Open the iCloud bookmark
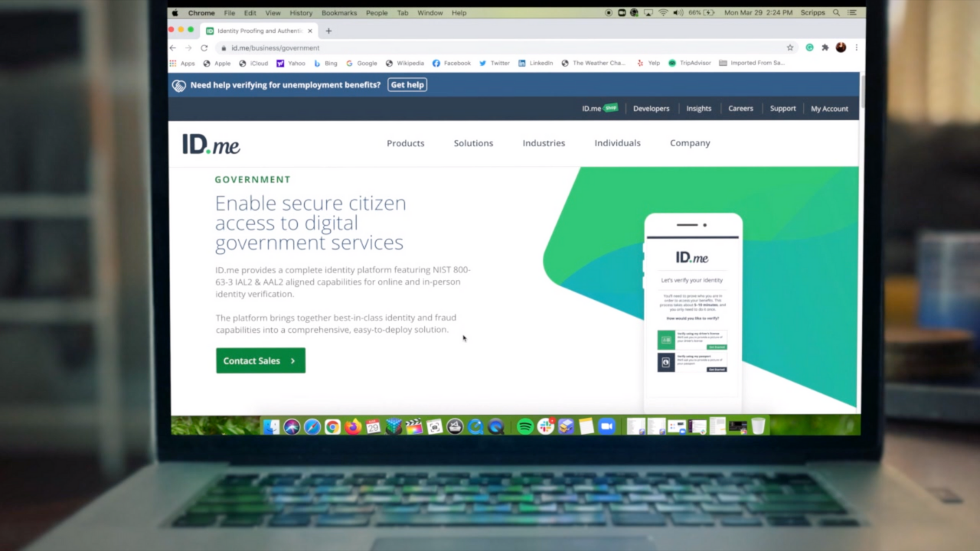The width and height of the screenshot is (980, 551). point(253,63)
